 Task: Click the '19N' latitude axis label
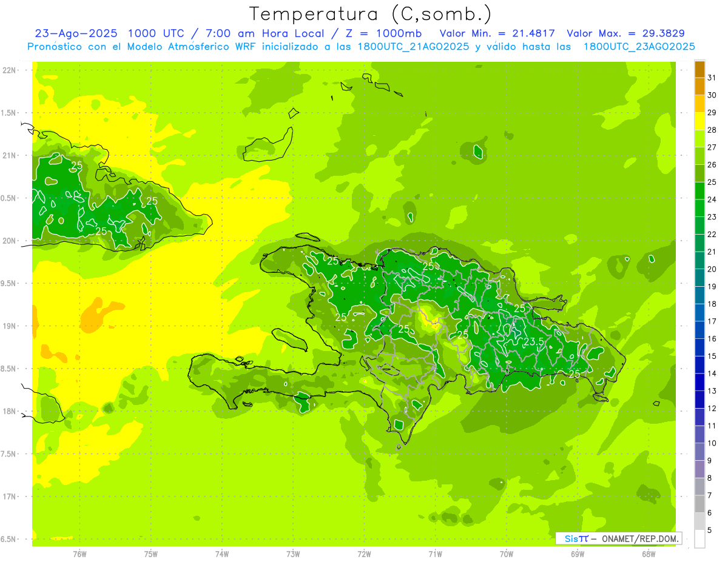coord(9,326)
